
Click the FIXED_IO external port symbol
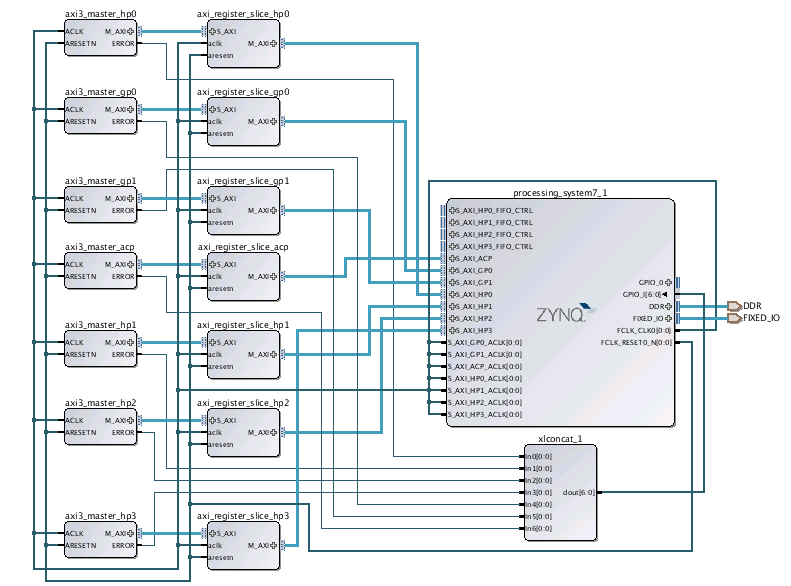point(733,318)
